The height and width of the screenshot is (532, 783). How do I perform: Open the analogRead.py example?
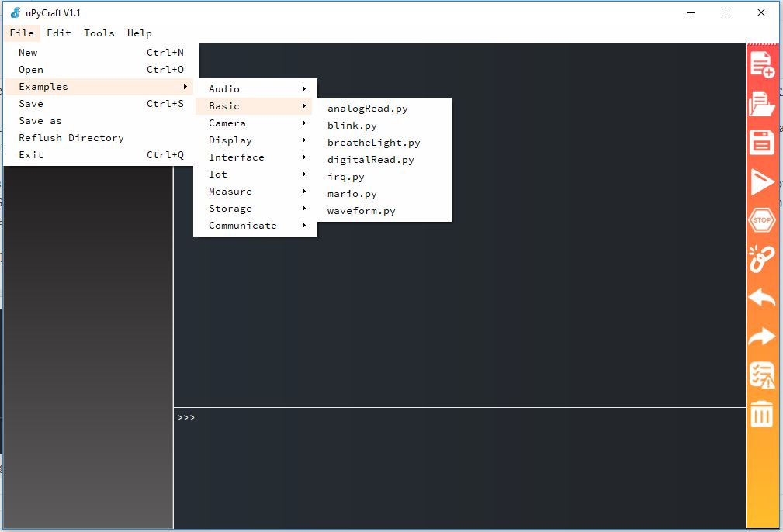[384, 109]
